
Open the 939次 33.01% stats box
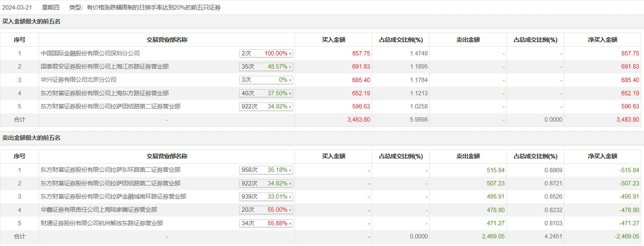pos(266,197)
